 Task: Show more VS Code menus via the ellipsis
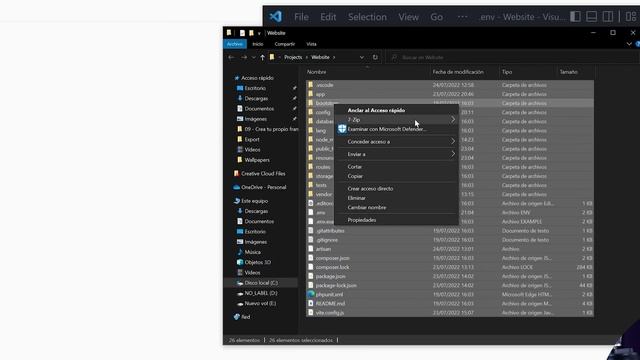pyautogui.click(x=462, y=17)
